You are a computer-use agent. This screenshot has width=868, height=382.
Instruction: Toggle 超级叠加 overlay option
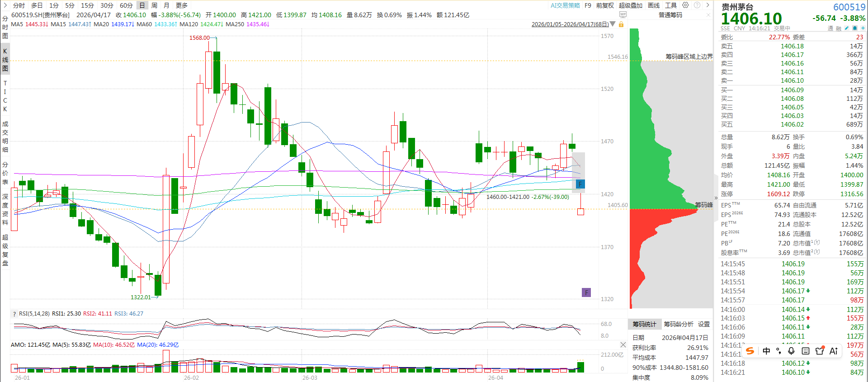tap(630, 5)
